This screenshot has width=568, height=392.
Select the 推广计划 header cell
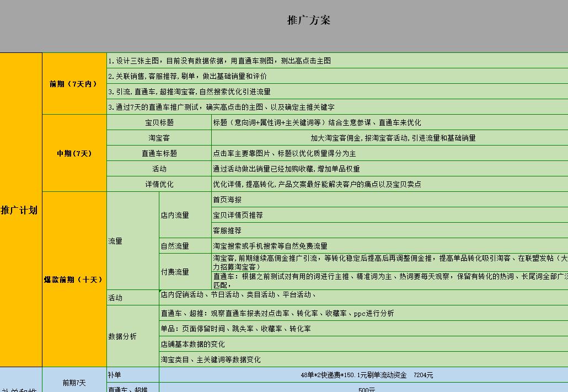click(20, 210)
